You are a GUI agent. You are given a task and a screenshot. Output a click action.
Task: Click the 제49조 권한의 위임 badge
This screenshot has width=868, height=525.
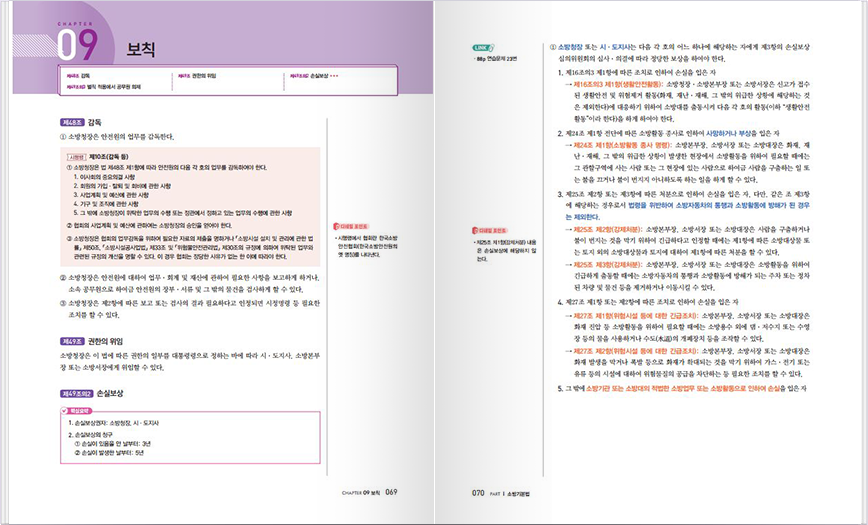71,341
